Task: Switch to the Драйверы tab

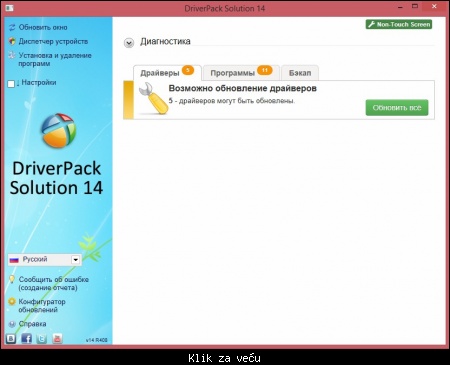Action: tap(167, 73)
